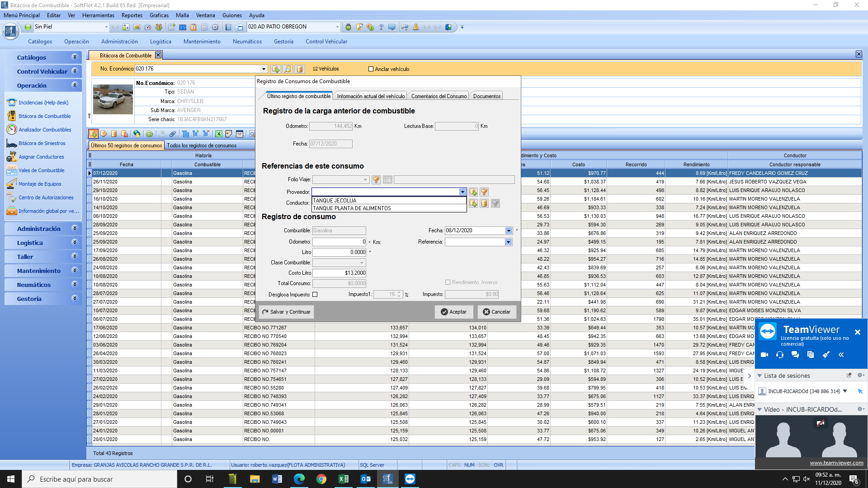Click filter funnel icon beside Proveedor

[484, 192]
